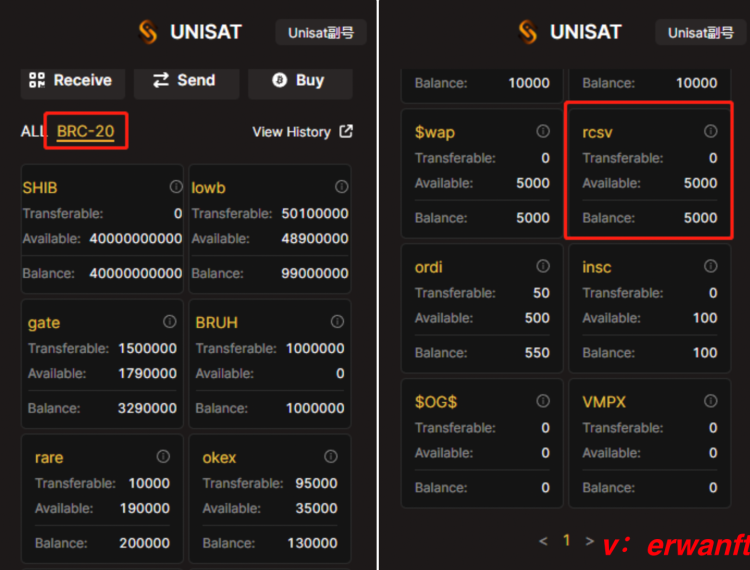The height and width of the screenshot is (570, 750).
Task: Open info icon on okex card
Action: point(331,456)
